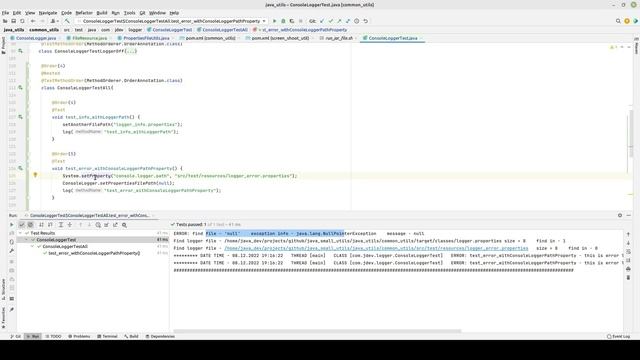Switch to run_jar_file.sh editor tab
This screenshot has width=640, height=360.
click(339, 38)
